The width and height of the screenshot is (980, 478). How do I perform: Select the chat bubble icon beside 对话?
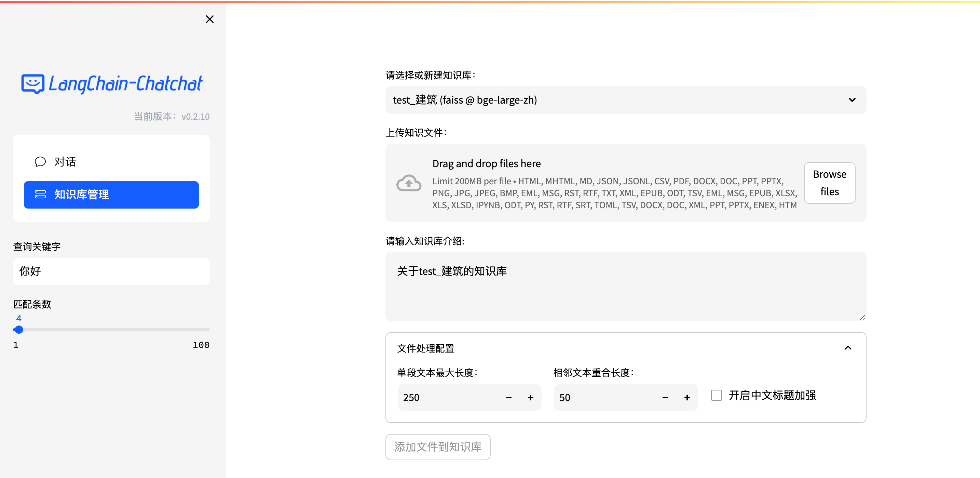tap(40, 161)
